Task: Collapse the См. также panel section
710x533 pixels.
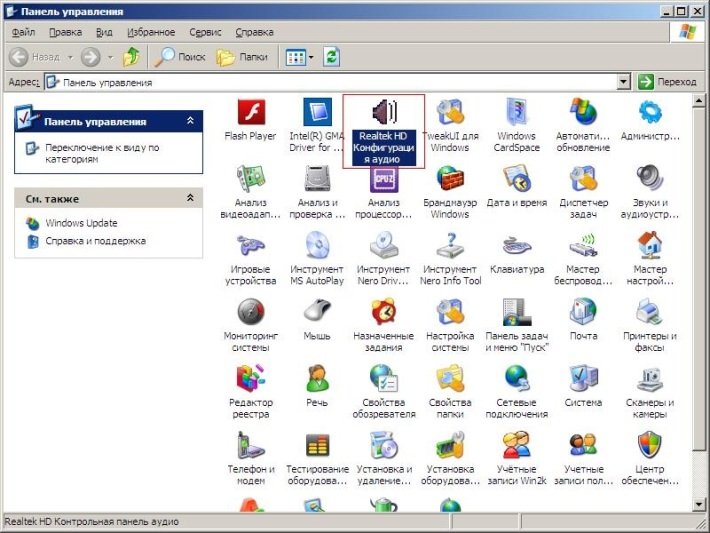Action: tap(190, 199)
